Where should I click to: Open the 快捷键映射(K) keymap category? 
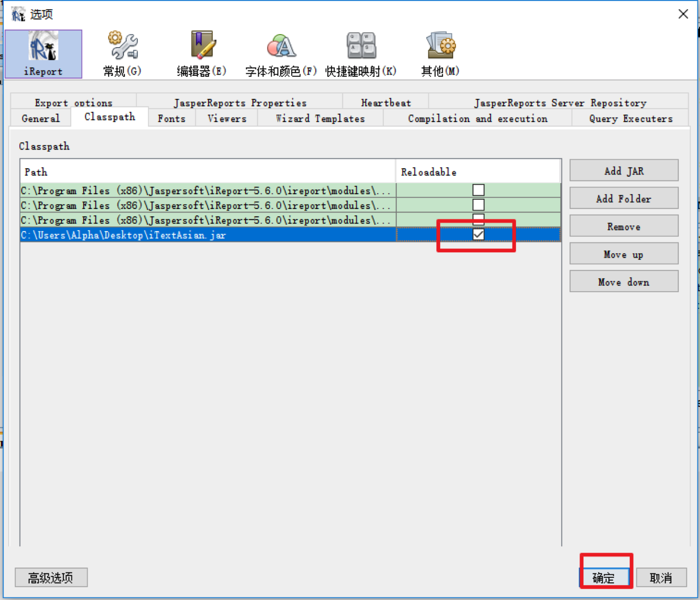(361, 54)
